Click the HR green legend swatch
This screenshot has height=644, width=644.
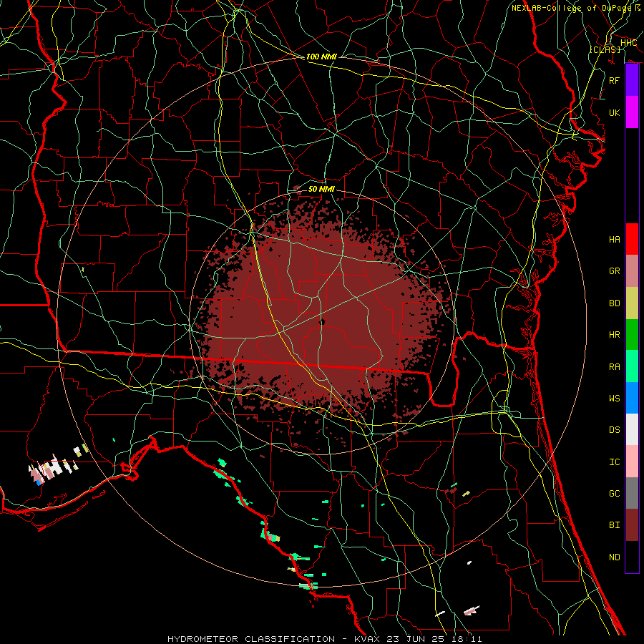632,334
